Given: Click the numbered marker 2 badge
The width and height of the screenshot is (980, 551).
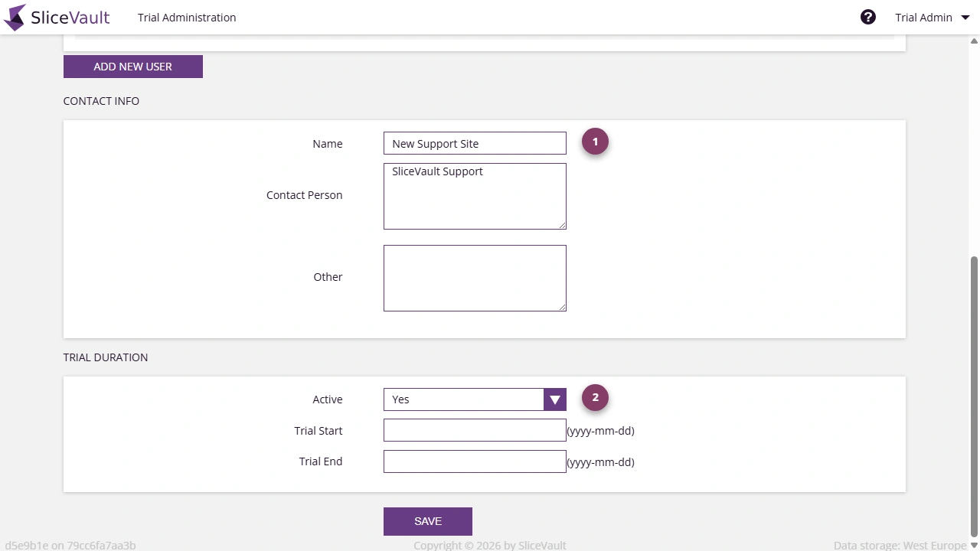Looking at the screenshot, I should [595, 397].
